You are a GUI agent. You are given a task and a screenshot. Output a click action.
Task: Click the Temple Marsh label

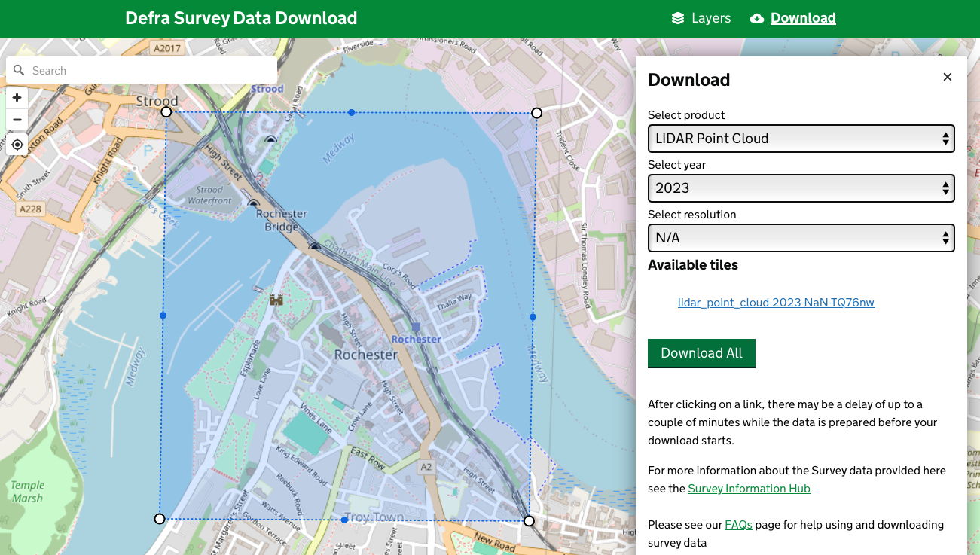(28, 492)
